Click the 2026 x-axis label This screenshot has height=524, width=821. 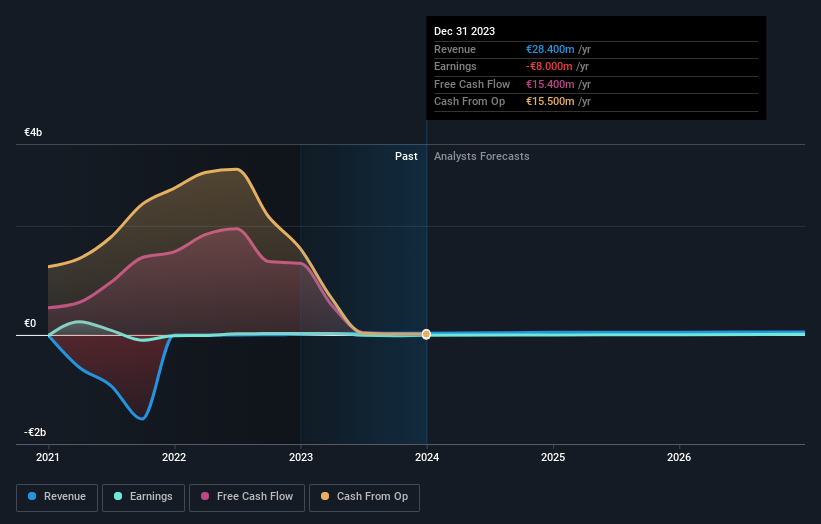click(x=679, y=457)
